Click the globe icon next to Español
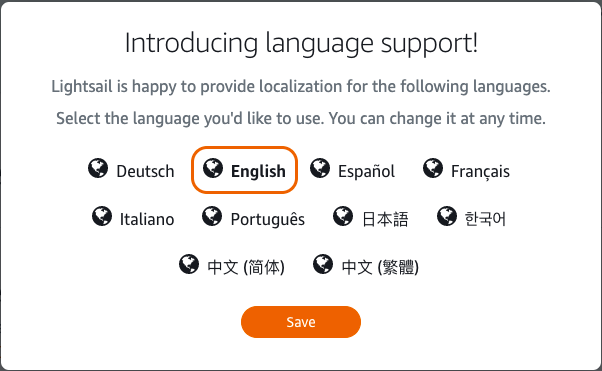This screenshot has width=602, height=371. [x=320, y=168]
